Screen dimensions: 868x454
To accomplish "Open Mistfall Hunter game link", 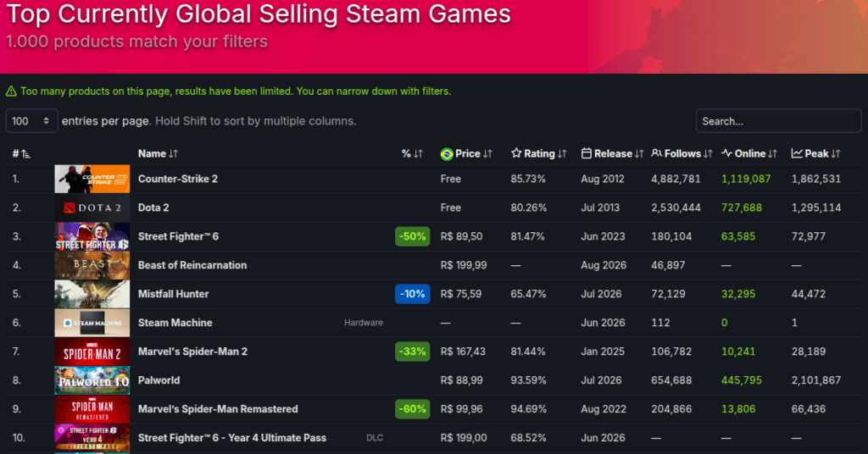I will (x=173, y=294).
